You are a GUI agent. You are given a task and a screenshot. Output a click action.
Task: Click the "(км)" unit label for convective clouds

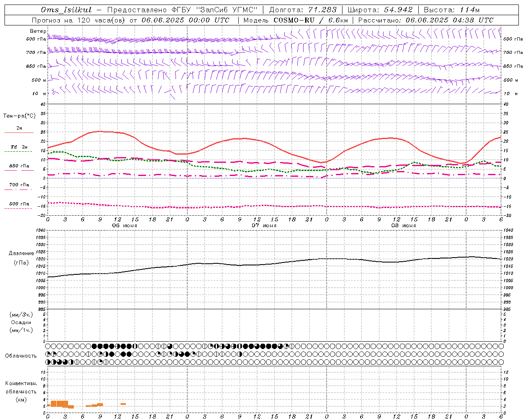pyautogui.click(x=21, y=399)
